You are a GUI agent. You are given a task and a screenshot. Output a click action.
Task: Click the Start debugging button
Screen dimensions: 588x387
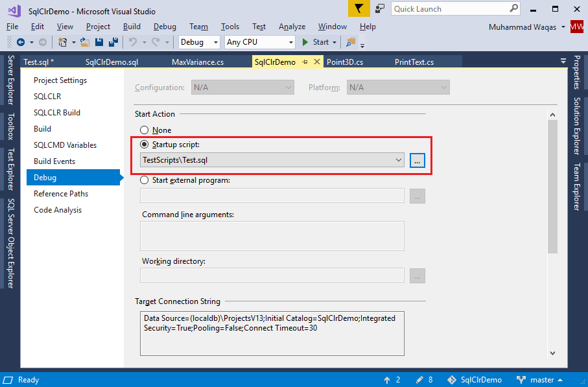[315, 42]
